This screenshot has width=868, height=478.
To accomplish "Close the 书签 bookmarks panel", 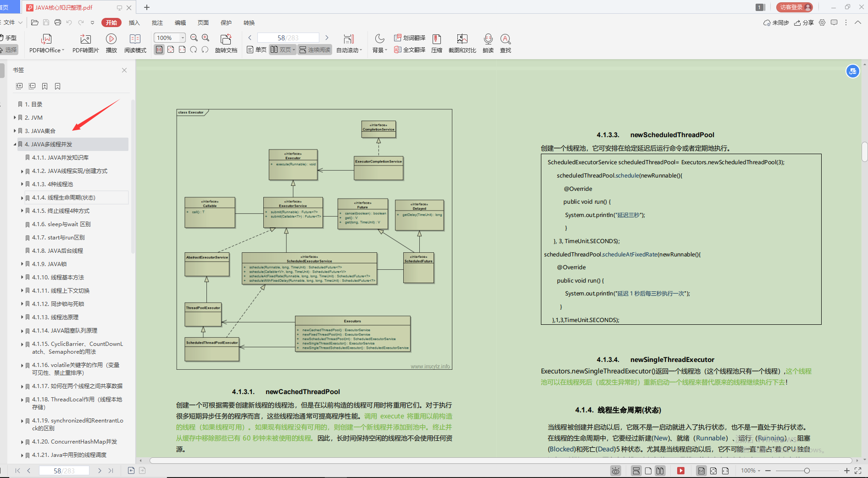I will (x=124, y=70).
